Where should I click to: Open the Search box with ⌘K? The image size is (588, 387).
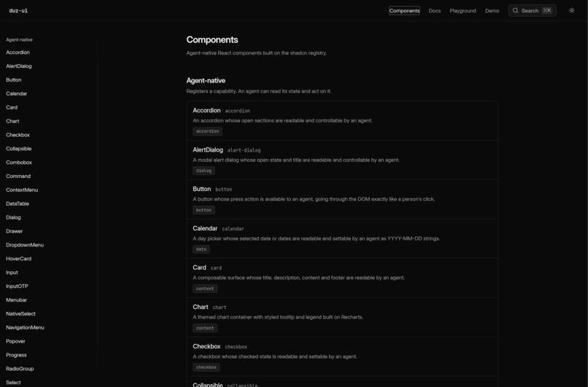pos(532,10)
